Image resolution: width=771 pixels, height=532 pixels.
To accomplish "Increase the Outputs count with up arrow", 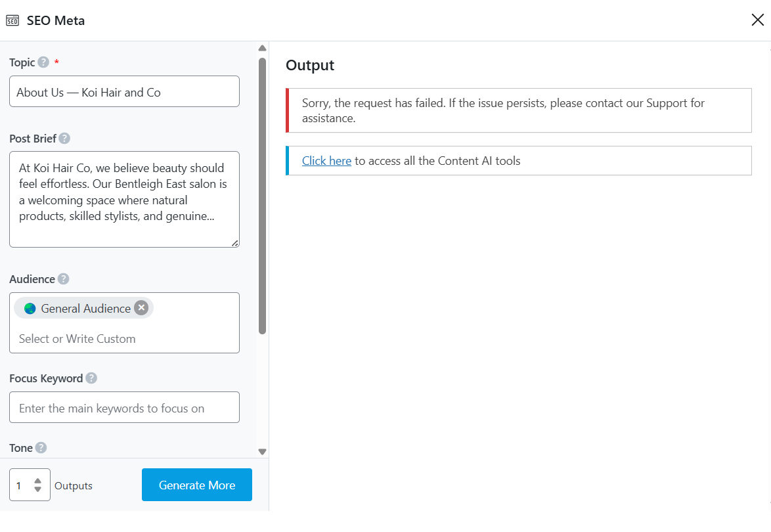I will 38,481.
